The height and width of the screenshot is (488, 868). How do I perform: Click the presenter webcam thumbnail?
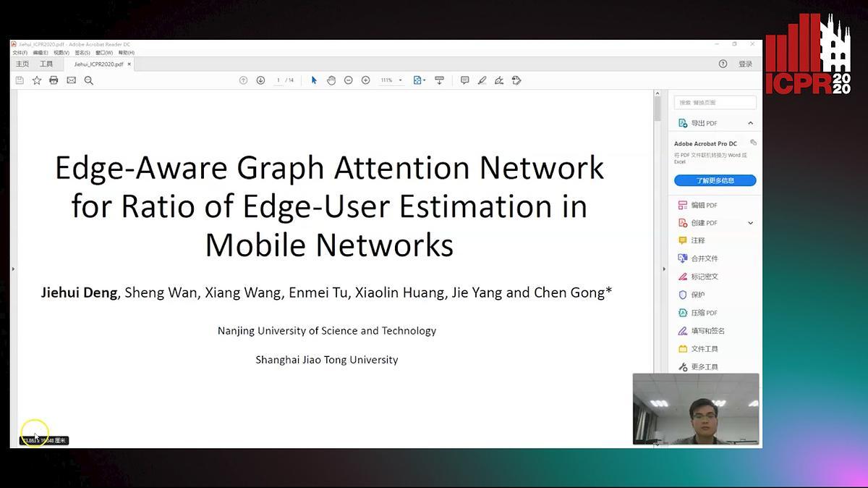(696, 408)
